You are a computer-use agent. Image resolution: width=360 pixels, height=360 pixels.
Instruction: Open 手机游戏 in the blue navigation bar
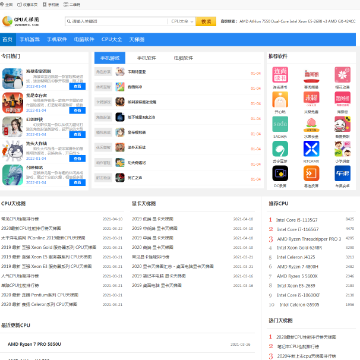point(29,39)
